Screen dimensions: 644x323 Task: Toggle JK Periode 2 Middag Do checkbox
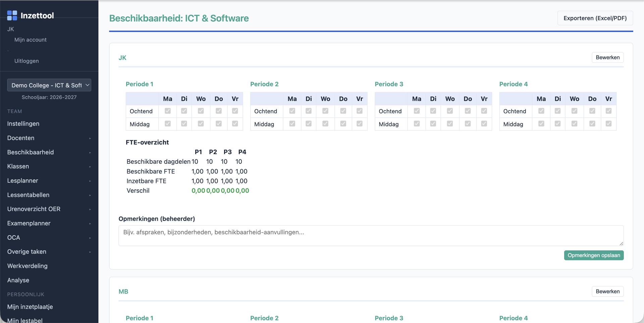[x=343, y=124]
